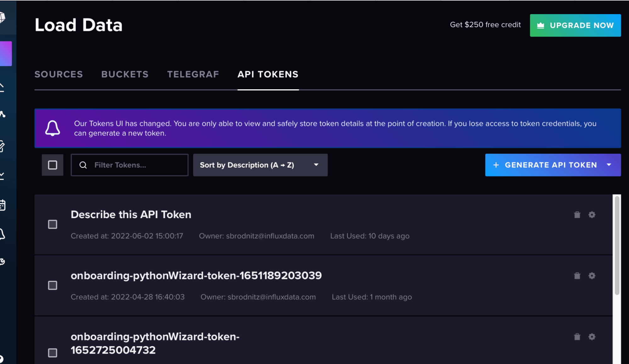The image size is (629, 364).
Task: Switch to the SOURCES tab
Action: click(59, 74)
